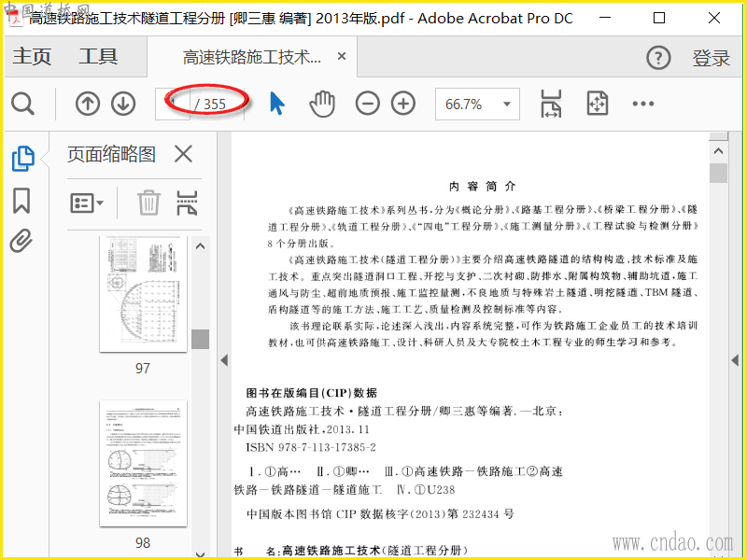747x560 pixels.
Task: Click the 图书在版编目(CIP)数据 heading
Action: [x=312, y=393]
